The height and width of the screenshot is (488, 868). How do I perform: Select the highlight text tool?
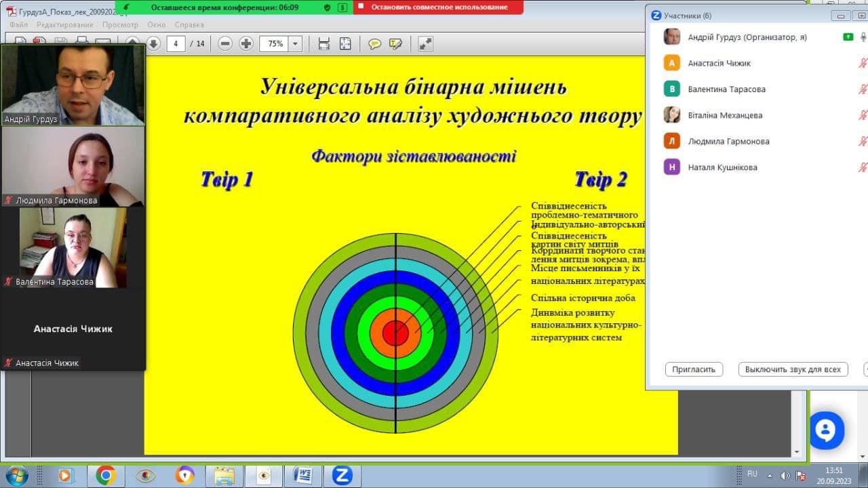click(x=396, y=44)
